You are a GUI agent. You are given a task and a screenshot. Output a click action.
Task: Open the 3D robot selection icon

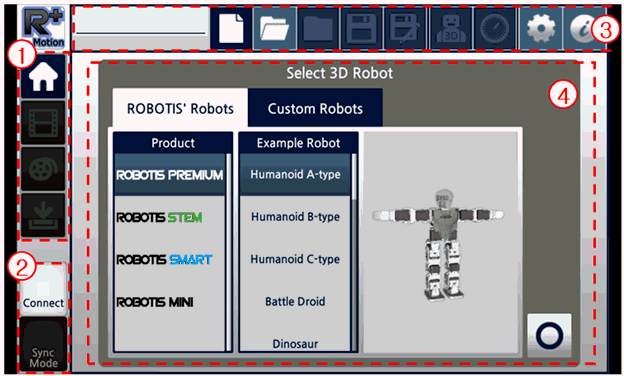[x=451, y=29]
